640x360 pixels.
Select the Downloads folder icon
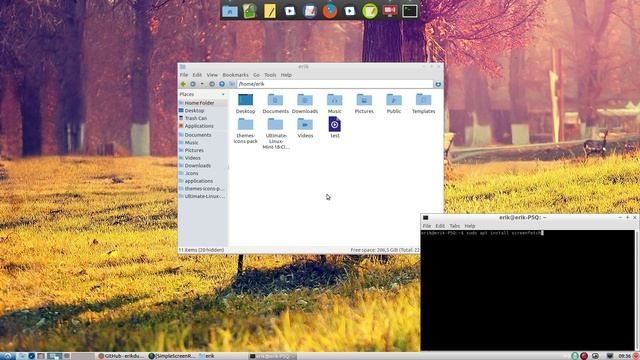(305, 100)
